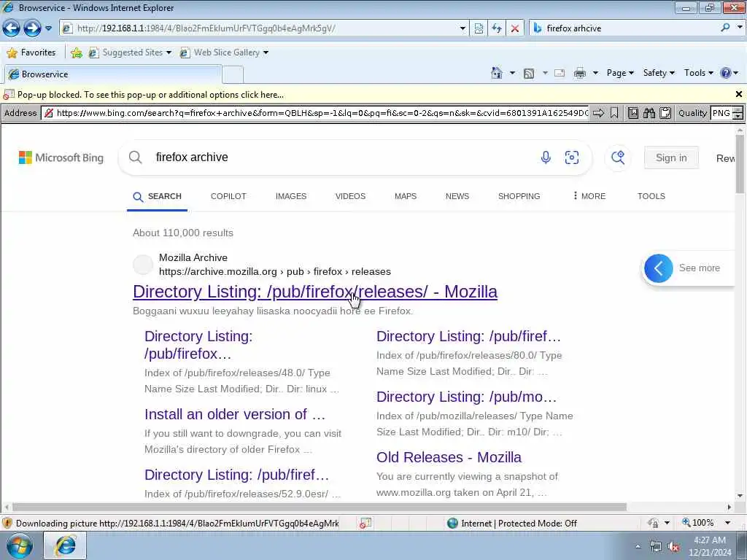Switch to the COPILOT tab
This screenshot has height=560, width=747.
(228, 196)
